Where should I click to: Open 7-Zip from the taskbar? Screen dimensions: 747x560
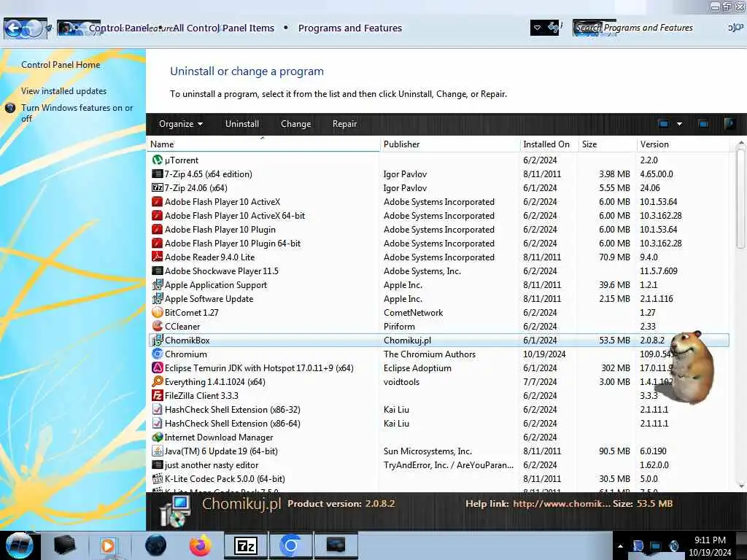(246, 545)
